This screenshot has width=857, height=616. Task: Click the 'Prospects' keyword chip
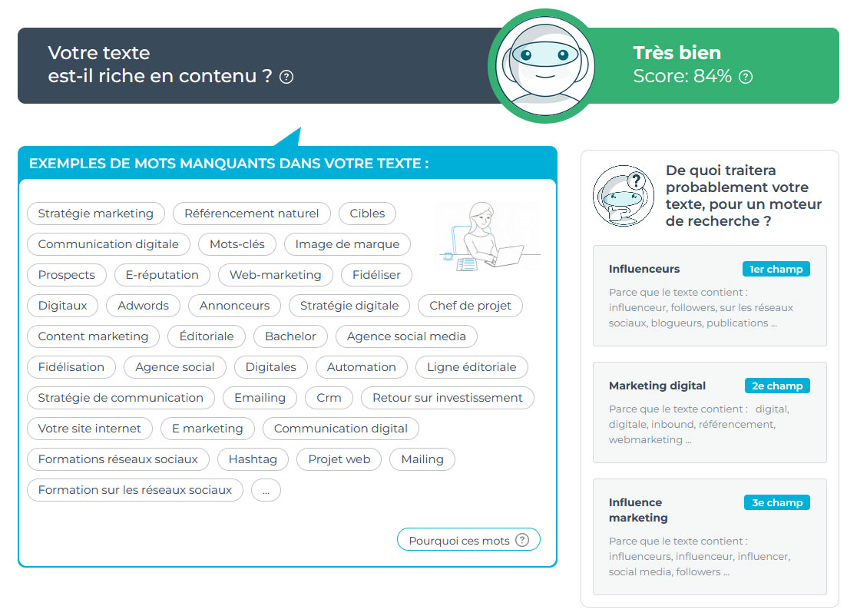click(67, 275)
